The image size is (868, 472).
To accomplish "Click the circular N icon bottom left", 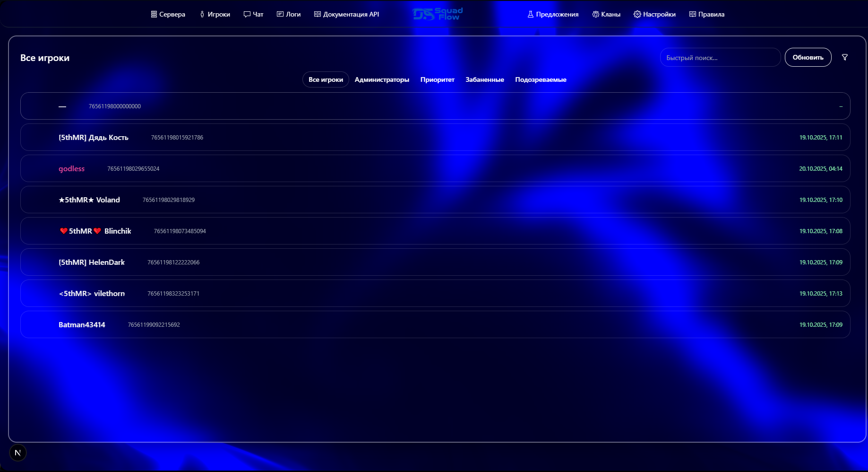I will [x=18, y=452].
